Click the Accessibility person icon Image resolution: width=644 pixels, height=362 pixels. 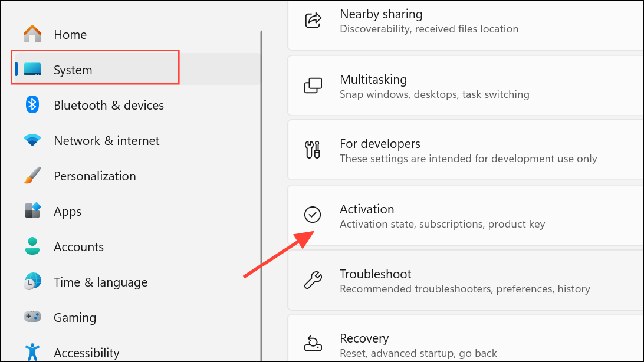[x=32, y=352]
